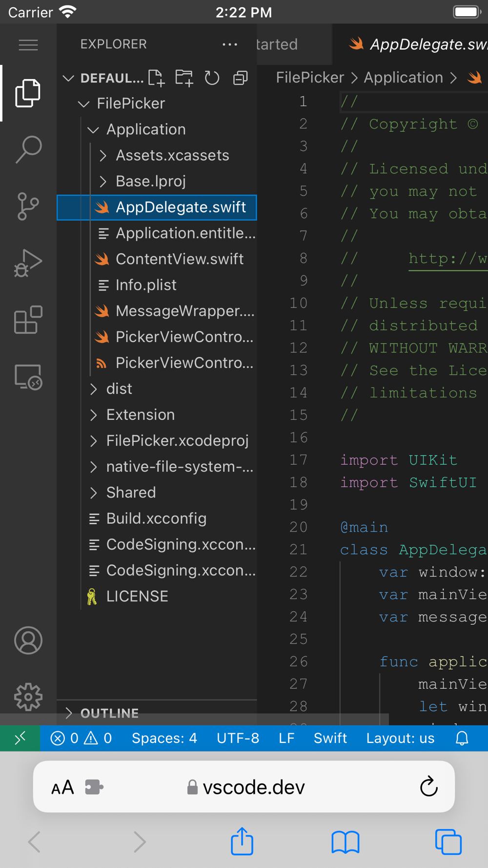Viewport: 488px width, 868px height.
Task: Click the New Folder icon in Explorer
Action: [x=184, y=78]
